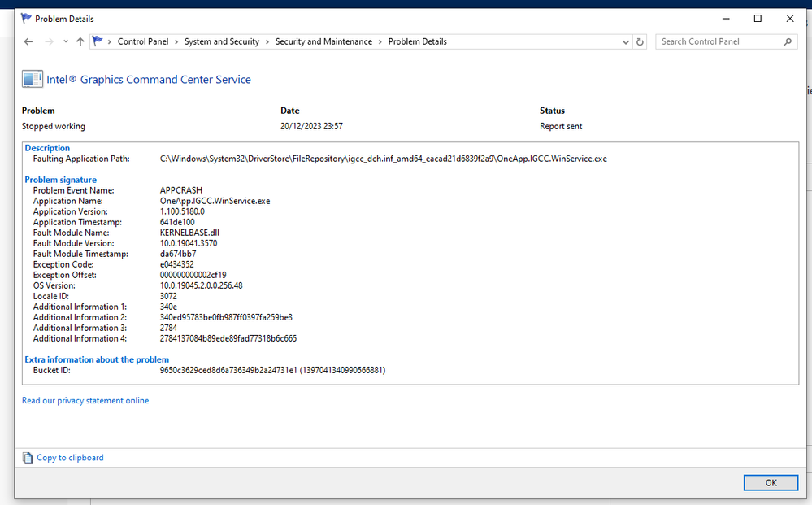The width and height of the screenshot is (812, 505).
Task: Click Additional Information 2 hash value
Action: point(226,317)
